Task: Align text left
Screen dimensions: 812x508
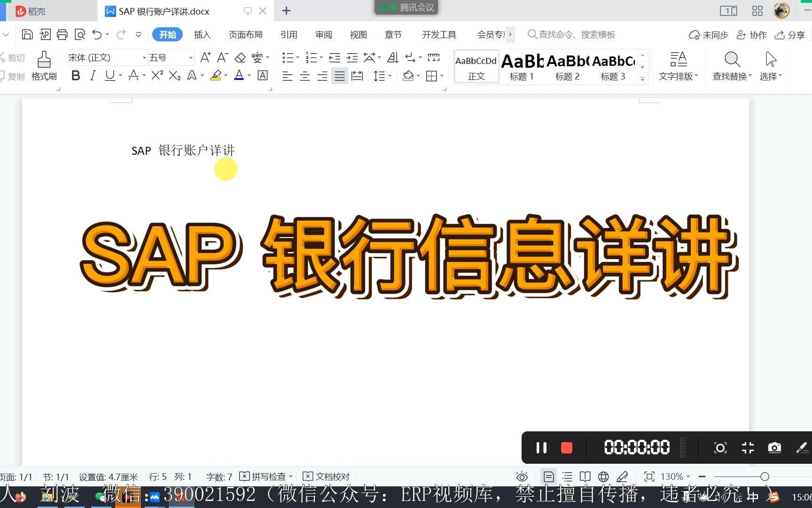Action: coord(287,76)
